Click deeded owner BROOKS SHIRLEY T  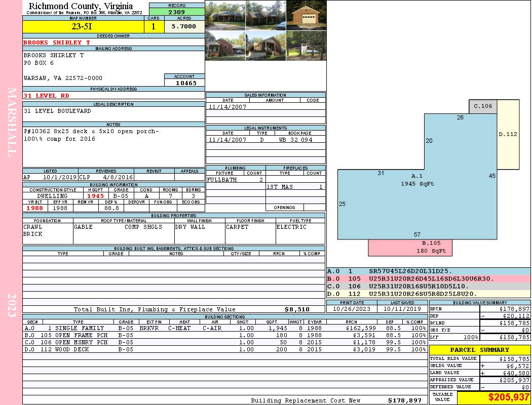click(57, 43)
